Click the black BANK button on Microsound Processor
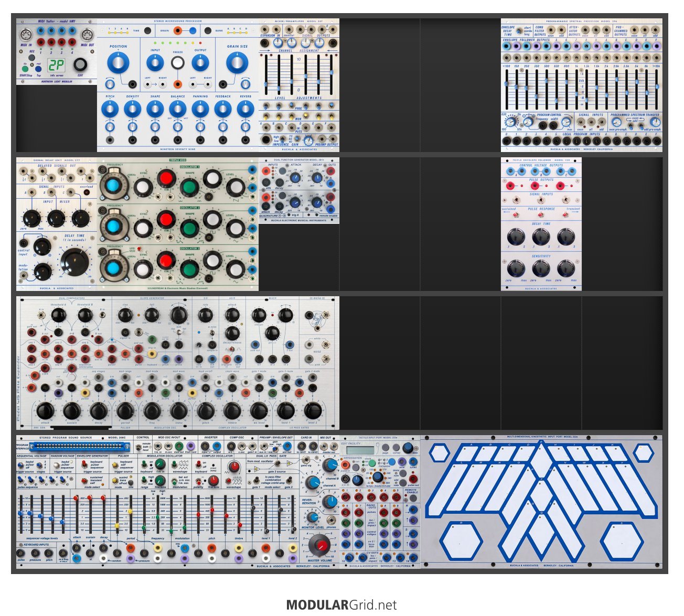Image resolution: width=684 pixels, height=616 pixels. coord(208,31)
